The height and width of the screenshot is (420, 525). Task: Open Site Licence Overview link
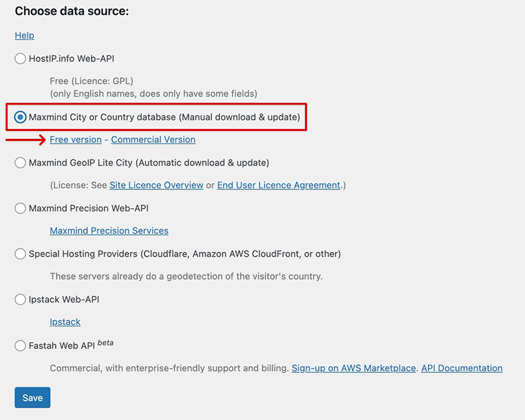pyautogui.click(x=156, y=185)
